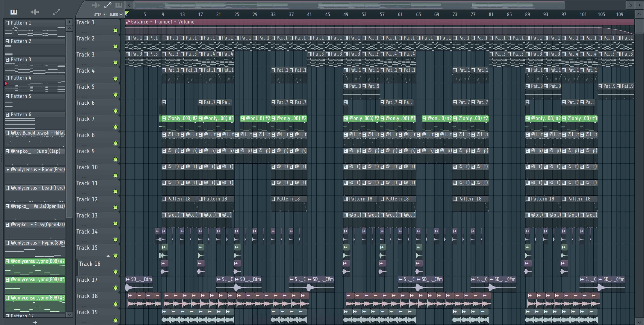The image size is (644, 325).
Task: Collapse Track 15 group with the triangle arrow
Action: (x=108, y=256)
